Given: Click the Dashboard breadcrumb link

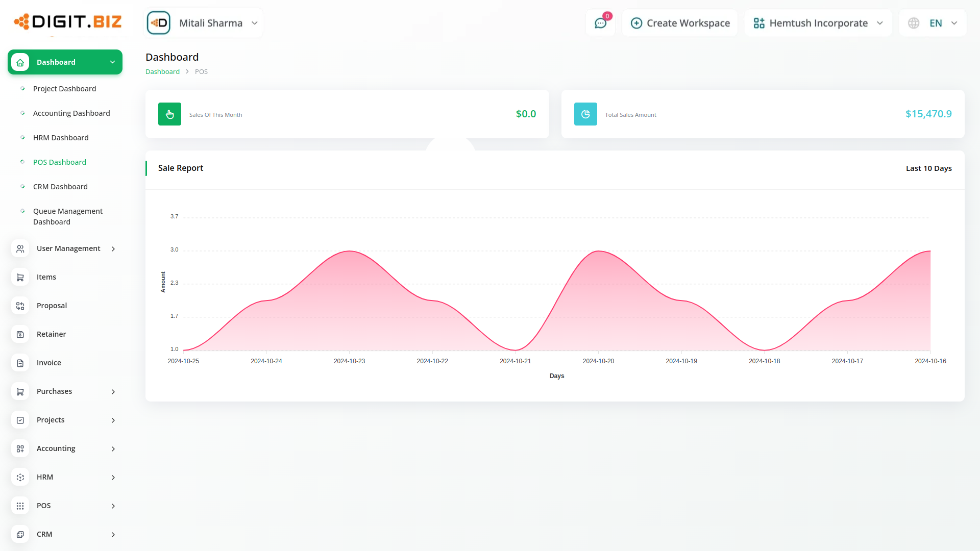Looking at the screenshot, I should pyautogui.click(x=162, y=72).
